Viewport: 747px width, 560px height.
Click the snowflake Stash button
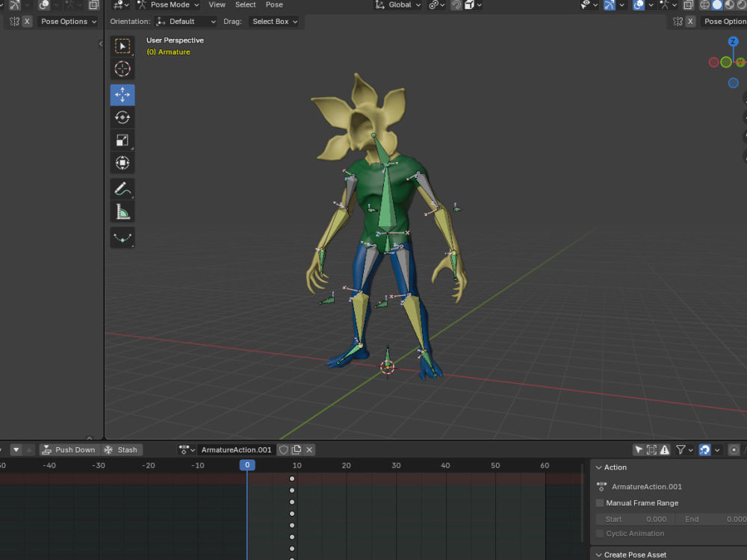point(122,449)
